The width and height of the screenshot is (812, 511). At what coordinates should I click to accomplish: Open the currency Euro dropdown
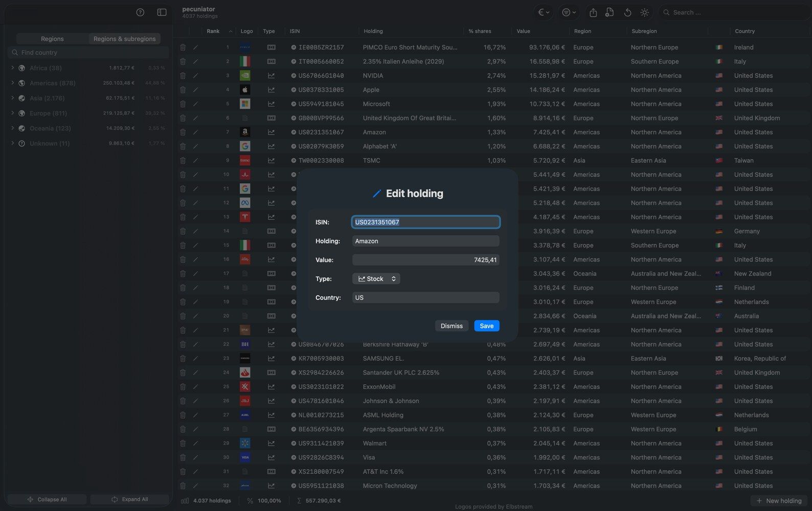[x=544, y=12]
